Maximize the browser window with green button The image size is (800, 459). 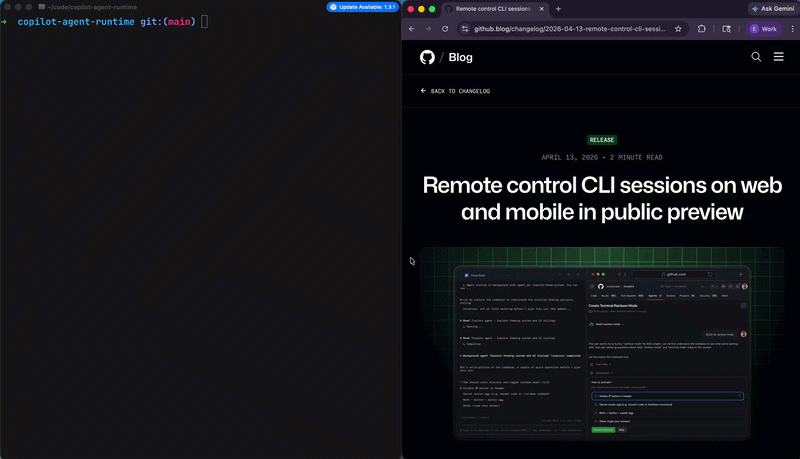[x=432, y=9]
